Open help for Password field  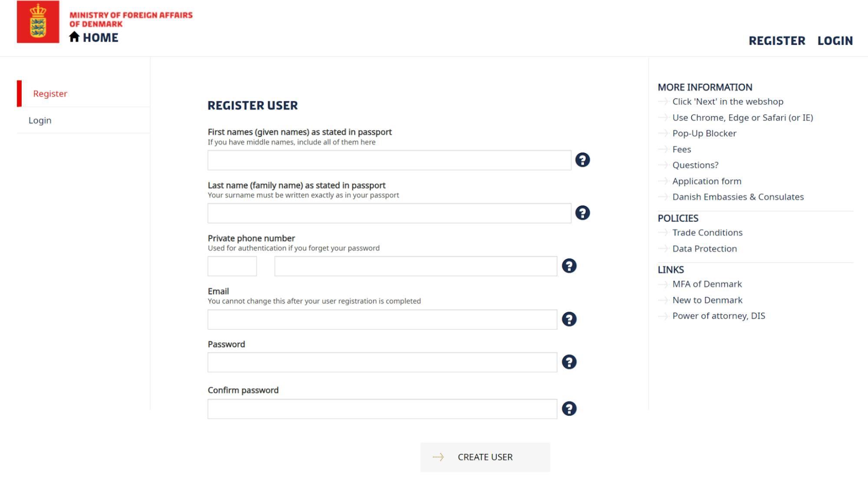point(570,362)
